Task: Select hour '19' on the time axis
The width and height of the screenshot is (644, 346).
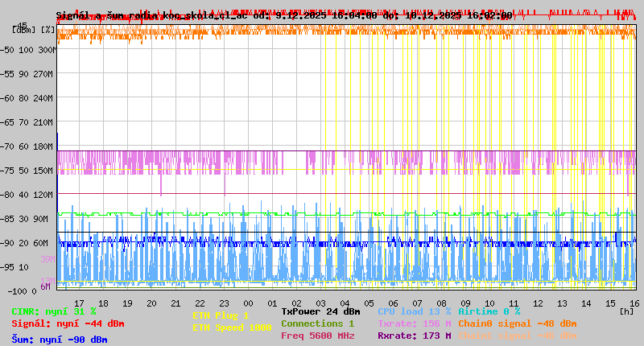Action: click(128, 303)
